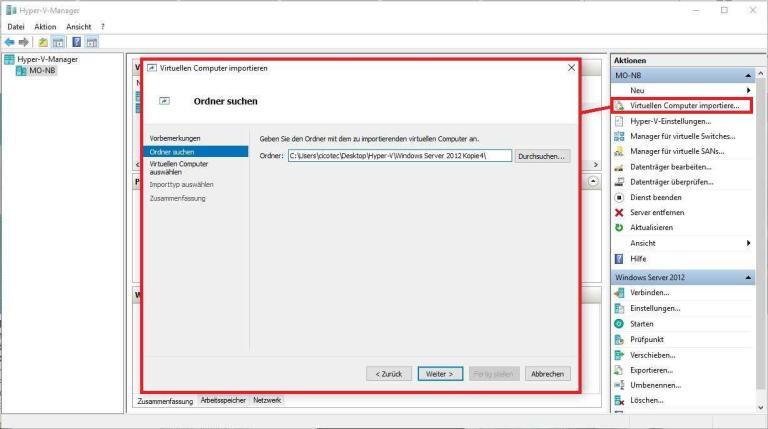Click the Zurück button
Screen dimensions: 768x429
[389, 374]
